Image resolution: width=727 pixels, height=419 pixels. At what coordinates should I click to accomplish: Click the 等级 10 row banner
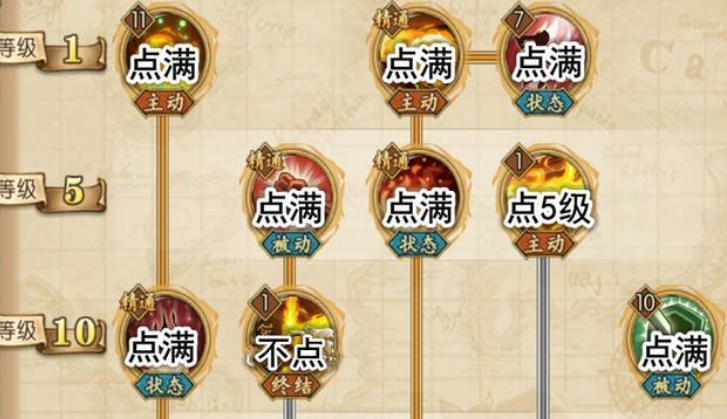point(52,333)
